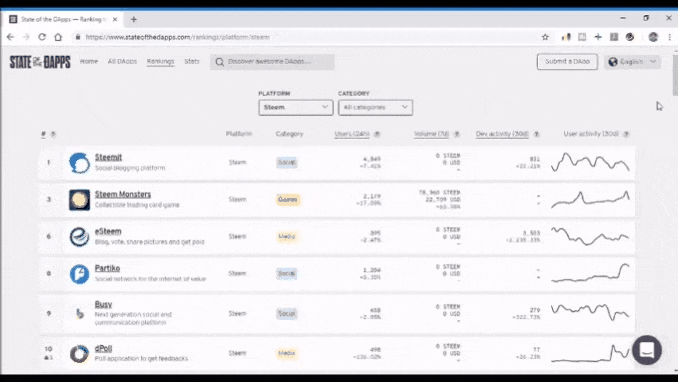
Task: Open the Partiko link
Action: click(x=107, y=269)
